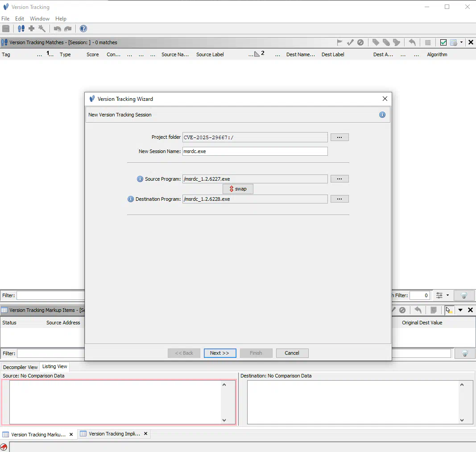This screenshot has width=476, height=452.
Task: Sort by the Source Label column header
Action: point(210,54)
